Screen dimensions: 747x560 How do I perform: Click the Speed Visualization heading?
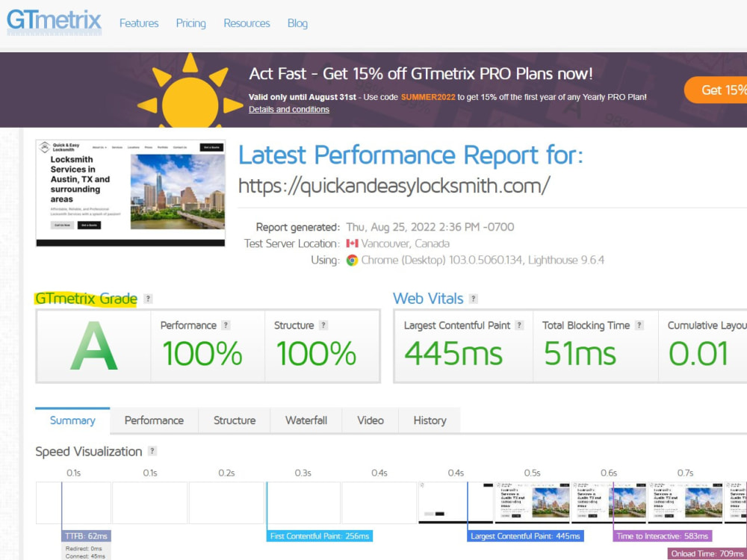89,452
